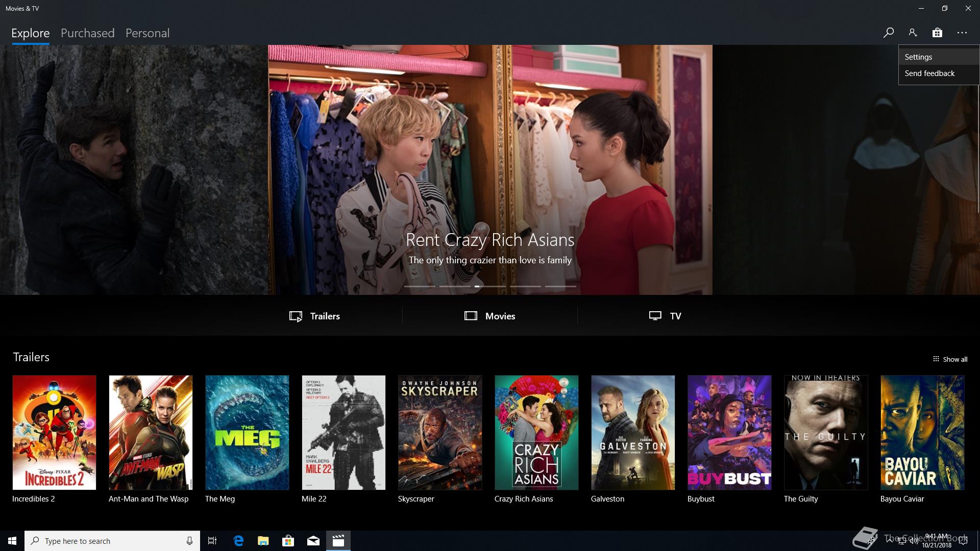This screenshot has width=980, height=551.
Task: Open the Movies category button
Action: [490, 316]
